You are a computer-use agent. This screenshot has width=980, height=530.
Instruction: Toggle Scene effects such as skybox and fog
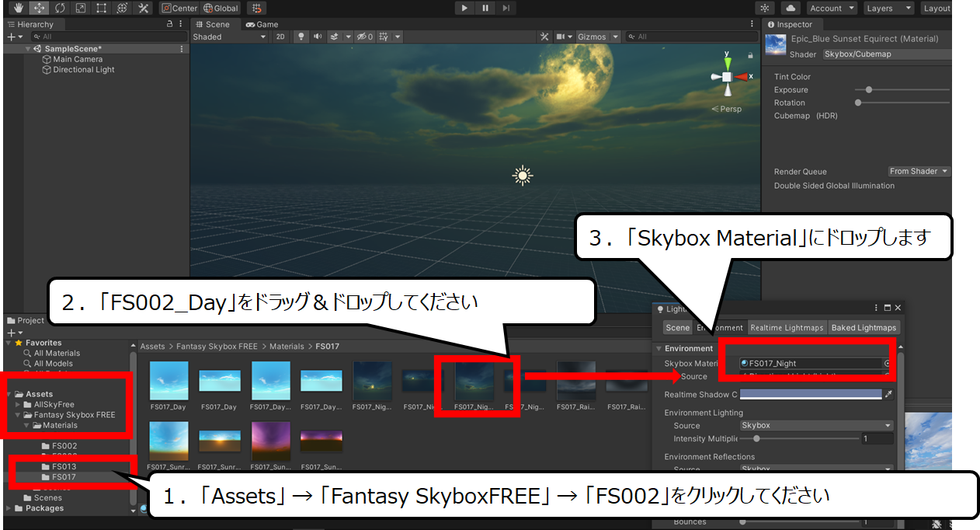pyautogui.click(x=335, y=37)
